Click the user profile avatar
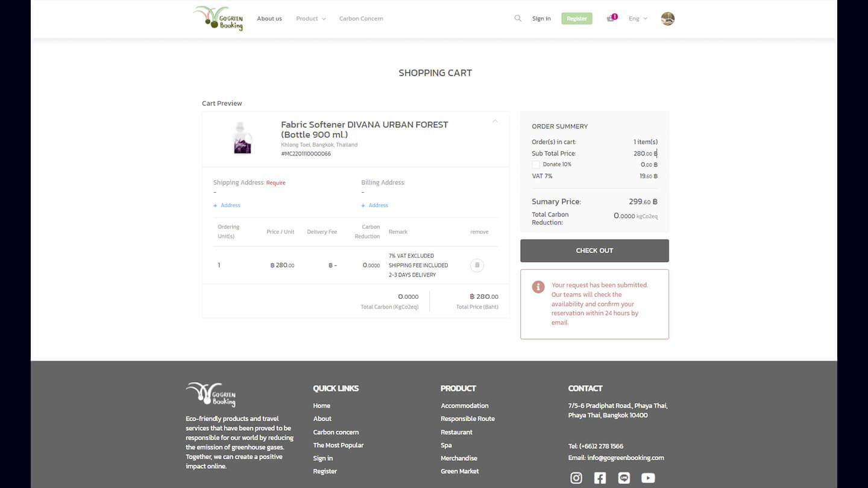 click(x=667, y=19)
